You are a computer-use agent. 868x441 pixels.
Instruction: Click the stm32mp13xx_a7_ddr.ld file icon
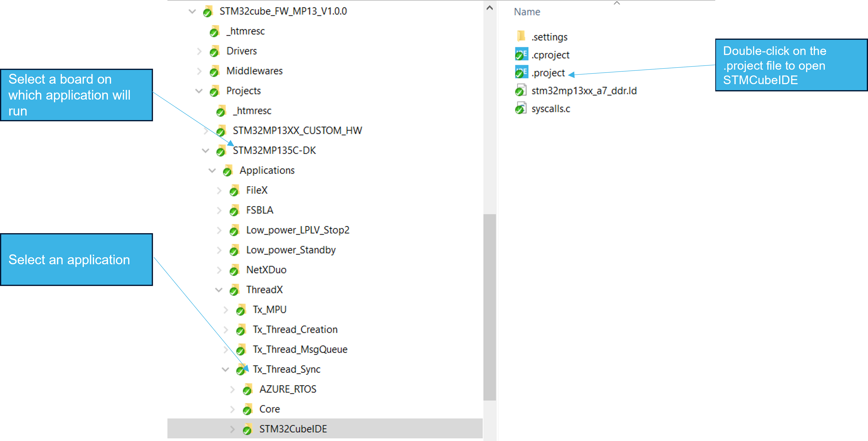[521, 90]
